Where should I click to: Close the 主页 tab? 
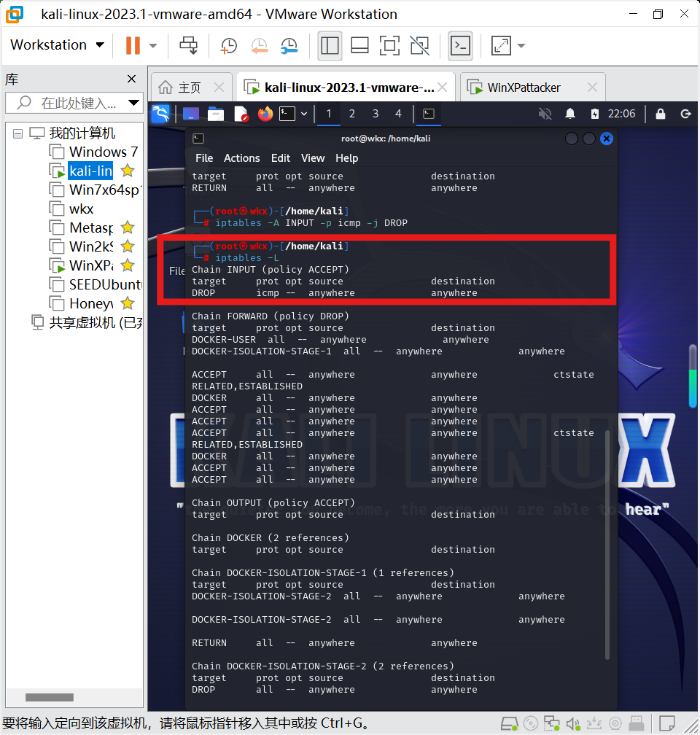(219, 87)
